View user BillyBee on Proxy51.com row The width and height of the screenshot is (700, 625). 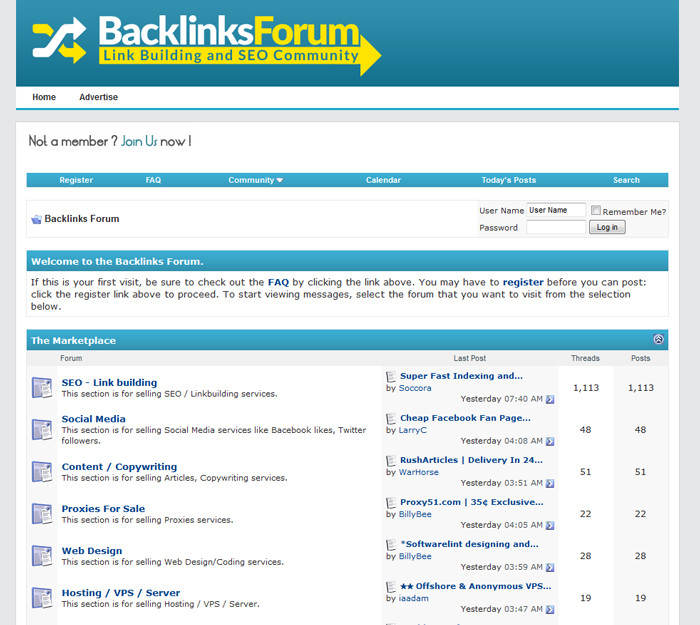coord(415,514)
